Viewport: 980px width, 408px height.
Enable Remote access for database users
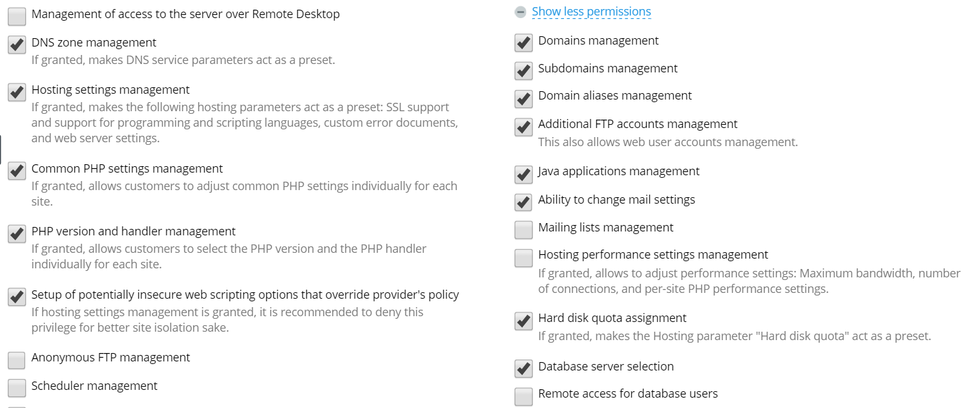tap(523, 396)
